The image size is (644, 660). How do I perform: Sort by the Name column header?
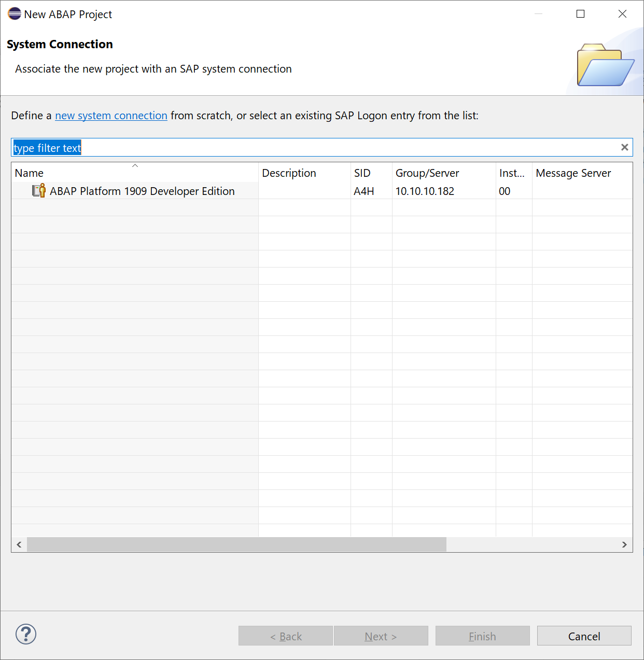coord(135,173)
